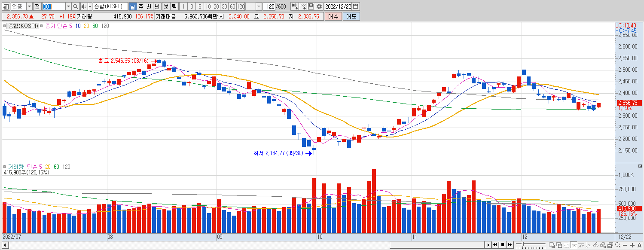The height and width of the screenshot is (250, 644).
Task: Click the bottom-bar line icon right of crosshair
Action: [x=581, y=245]
